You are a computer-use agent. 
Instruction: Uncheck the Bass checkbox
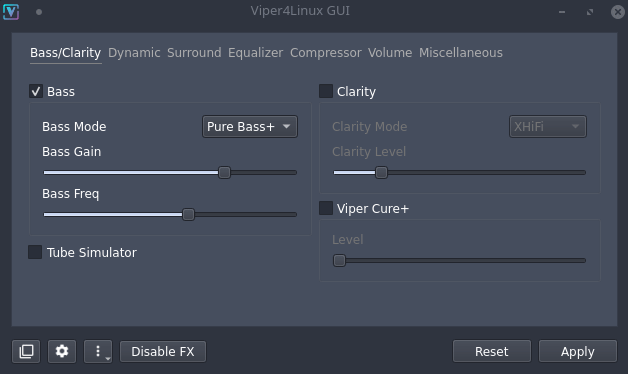[36, 91]
